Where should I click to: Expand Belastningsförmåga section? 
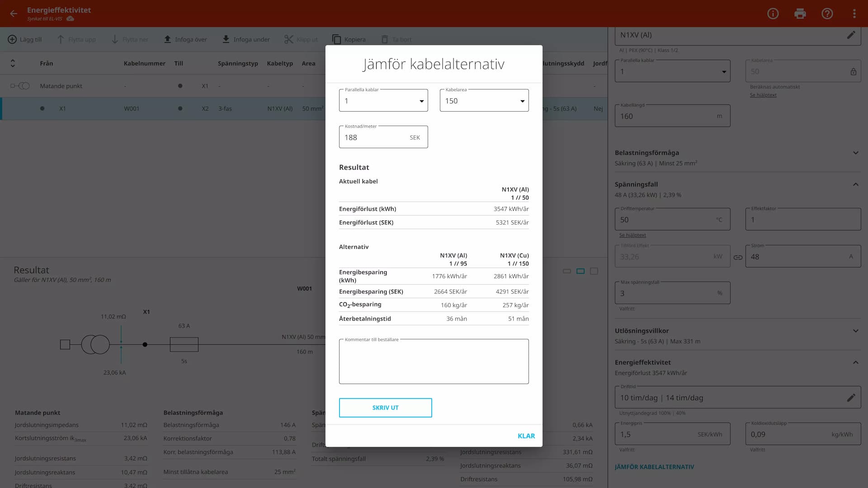tap(856, 153)
